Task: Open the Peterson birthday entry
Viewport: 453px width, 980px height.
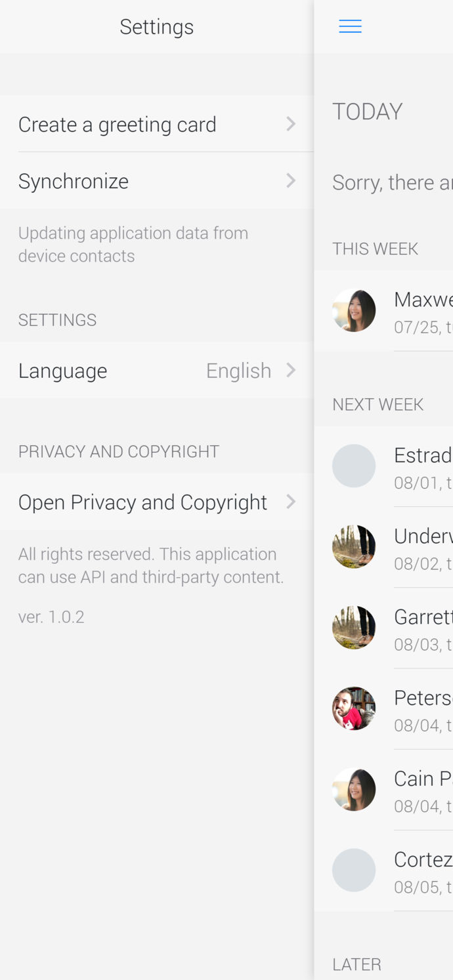Action: [384, 709]
